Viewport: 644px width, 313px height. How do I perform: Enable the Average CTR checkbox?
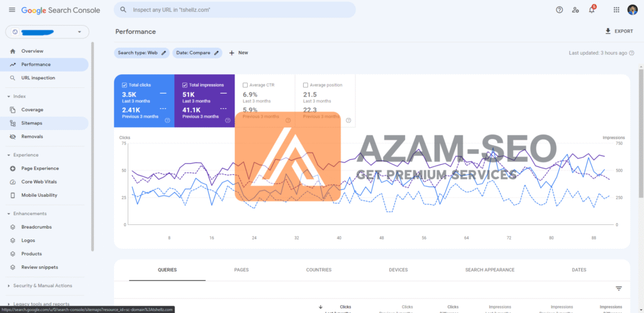245,85
